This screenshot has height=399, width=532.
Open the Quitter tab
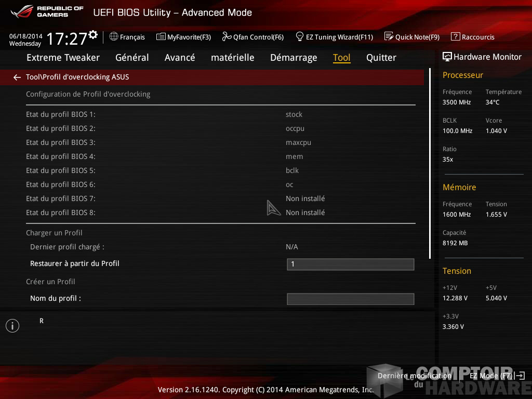pyautogui.click(x=381, y=58)
